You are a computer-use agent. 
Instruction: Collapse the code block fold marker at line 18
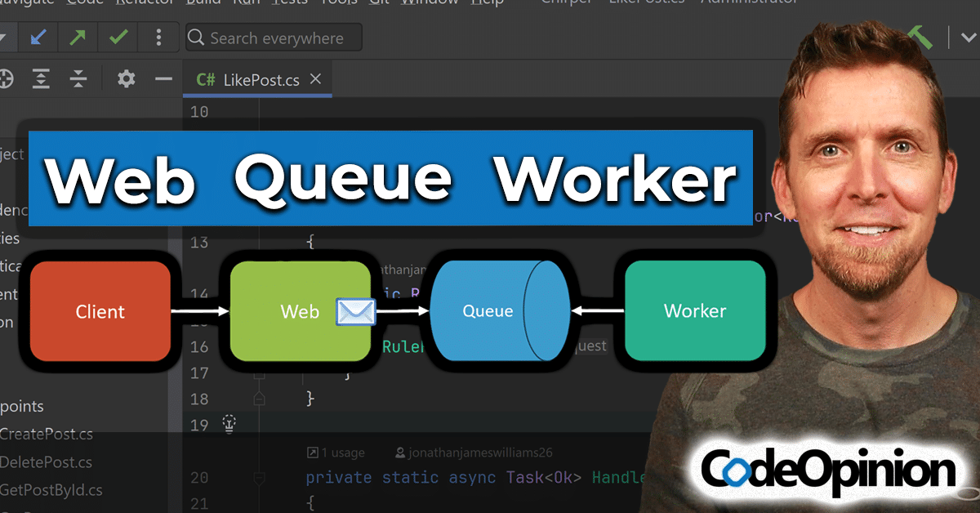coord(260,399)
